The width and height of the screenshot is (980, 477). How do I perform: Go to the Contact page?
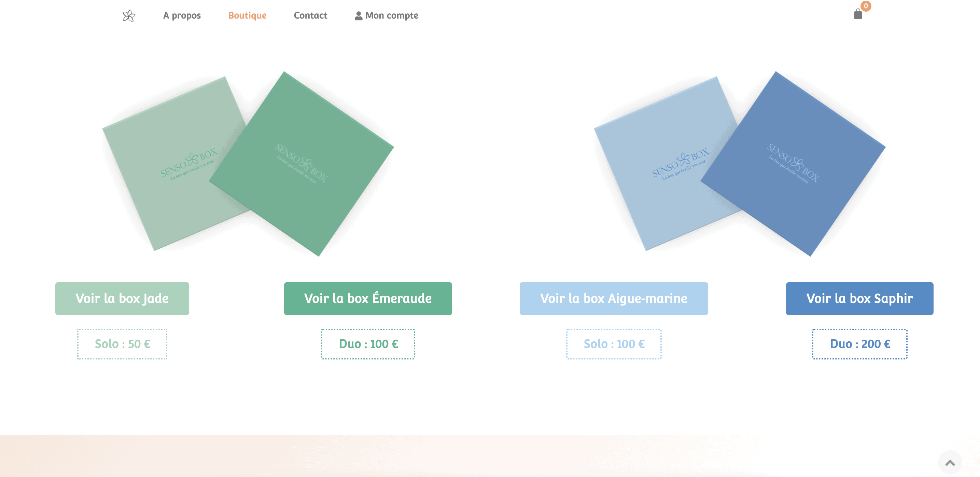pos(310,16)
